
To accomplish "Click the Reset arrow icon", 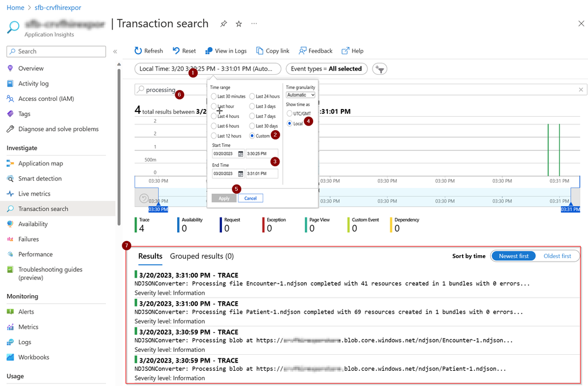I will [176, 51].
